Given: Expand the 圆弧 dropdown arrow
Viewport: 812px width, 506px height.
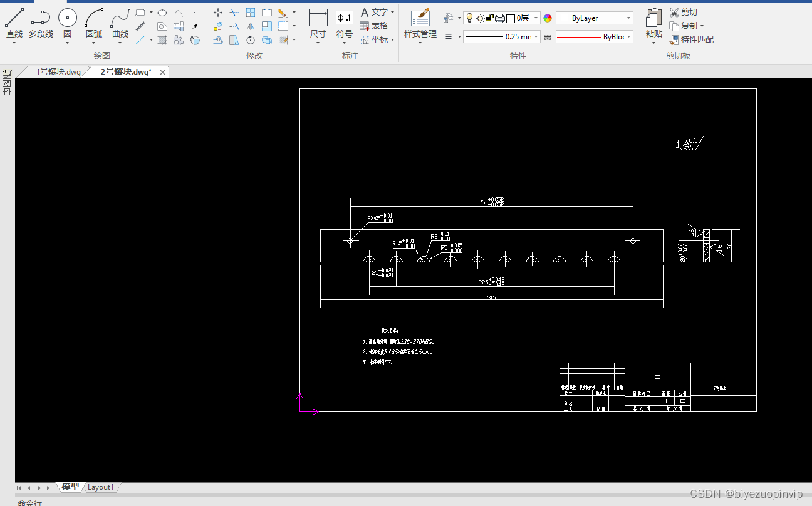Looking at the screenshot, I should tap(94, 43).
